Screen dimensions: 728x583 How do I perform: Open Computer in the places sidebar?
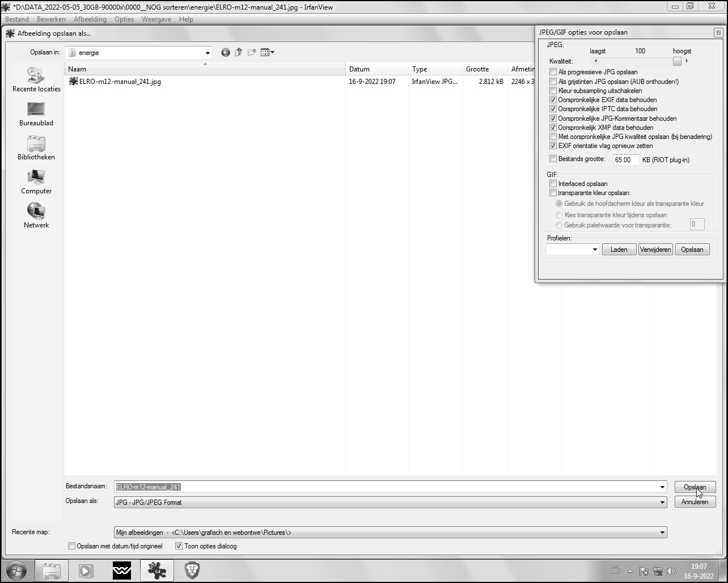36,182
